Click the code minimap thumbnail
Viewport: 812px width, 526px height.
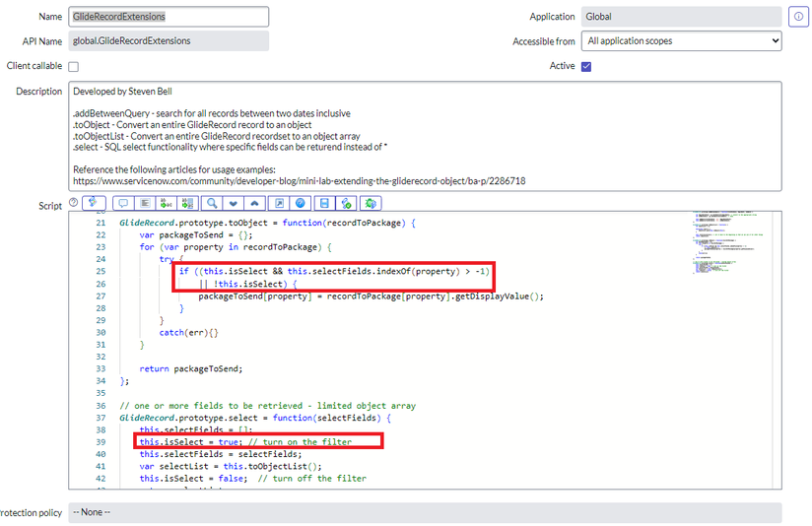727,241
